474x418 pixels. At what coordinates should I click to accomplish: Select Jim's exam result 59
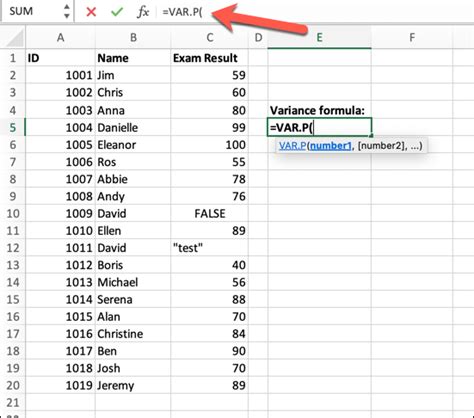(210, 75)
